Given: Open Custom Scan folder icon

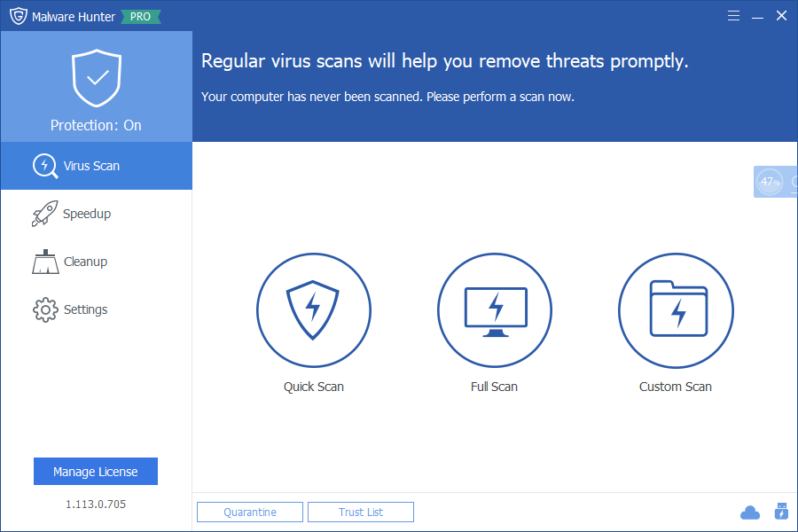Looking at the screenshot, I should click(x=676, y=309).
